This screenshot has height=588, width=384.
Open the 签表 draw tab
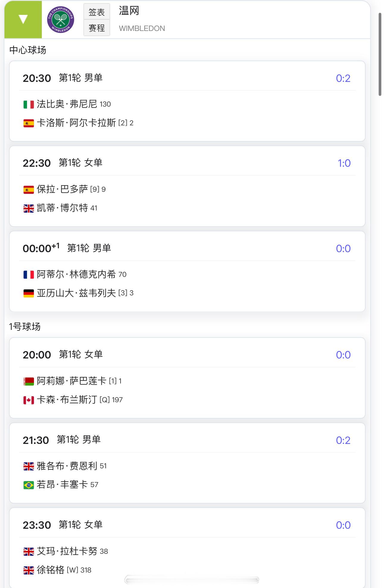(97, 12)
